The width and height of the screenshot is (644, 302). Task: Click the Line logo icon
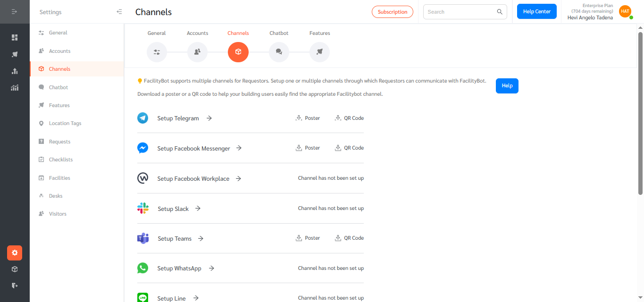(x=142, y=298)
